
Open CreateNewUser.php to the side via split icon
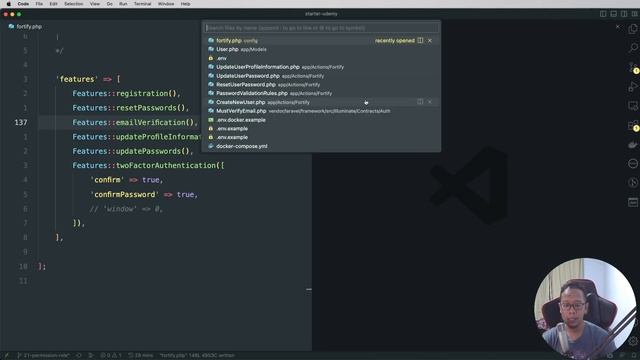(420, 102)
